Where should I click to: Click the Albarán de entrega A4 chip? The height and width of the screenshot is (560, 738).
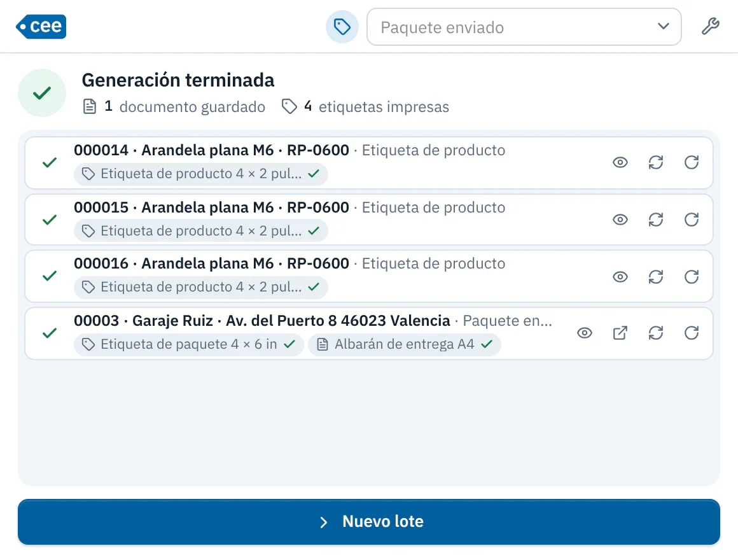pyautogui.click(x=405, y=344)
